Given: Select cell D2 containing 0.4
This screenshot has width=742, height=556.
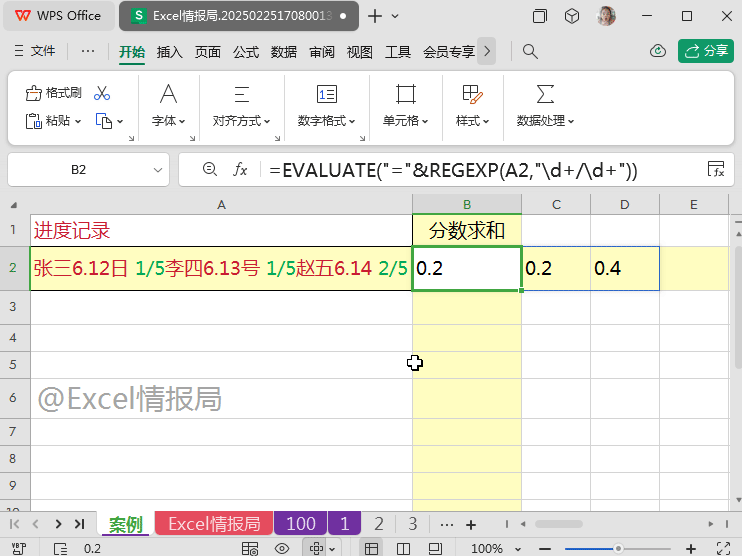Looking at the screenshot, I should (624, 268).
